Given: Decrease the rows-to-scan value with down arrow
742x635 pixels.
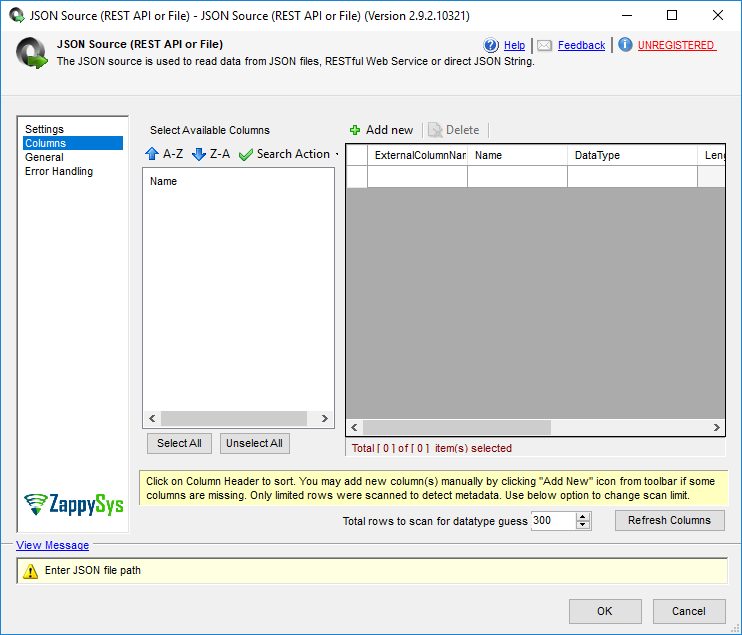Looking at the screenshot, I should click(583, 525).
